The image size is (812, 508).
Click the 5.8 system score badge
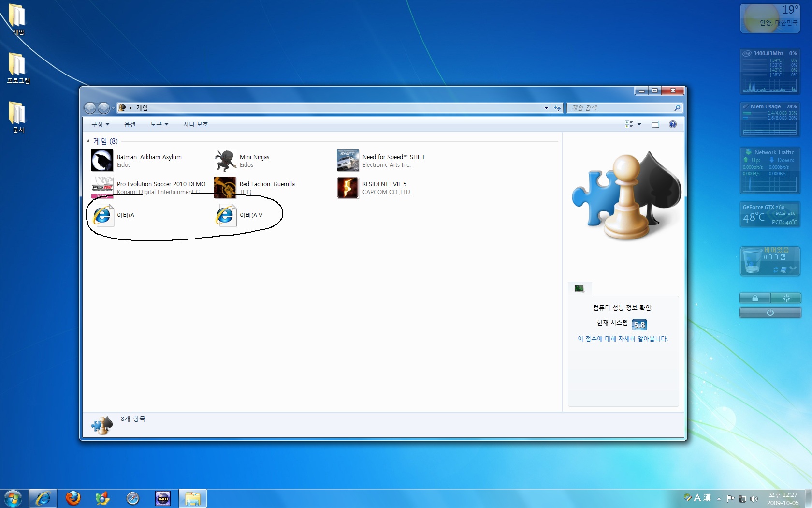639,325
